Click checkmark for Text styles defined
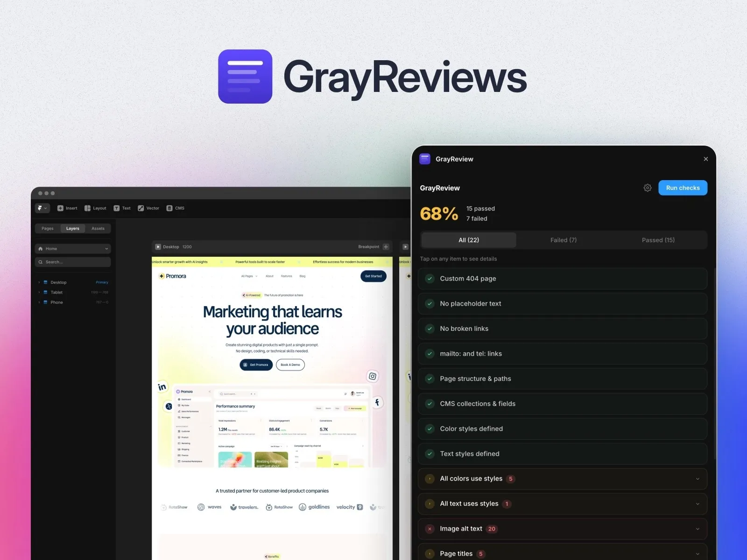 pos(430,454)
